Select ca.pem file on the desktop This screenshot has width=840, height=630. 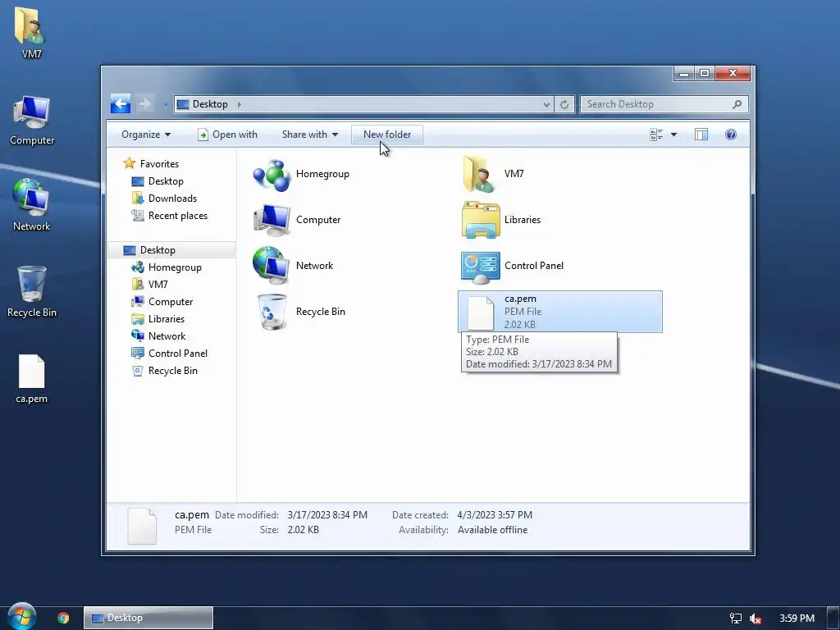point(32,379)
